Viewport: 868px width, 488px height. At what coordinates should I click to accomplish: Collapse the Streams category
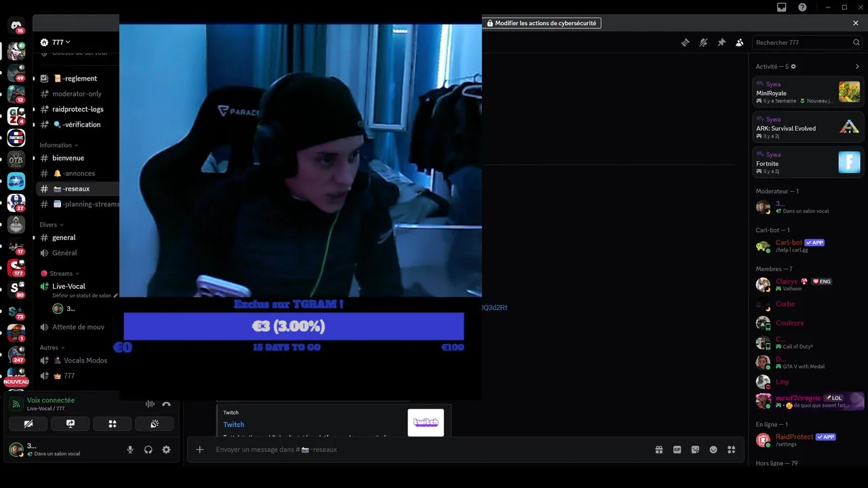(60, 273)
